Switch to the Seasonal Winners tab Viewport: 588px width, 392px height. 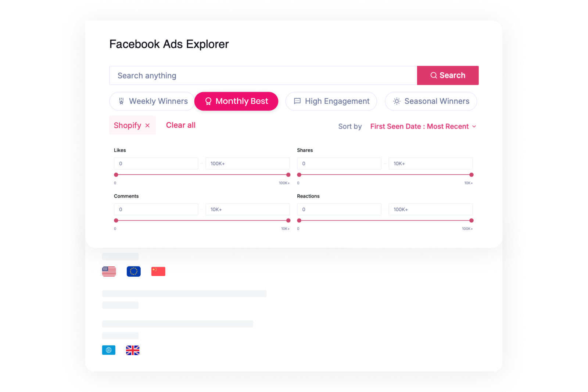pyautogui.click(x=431, y=101)
